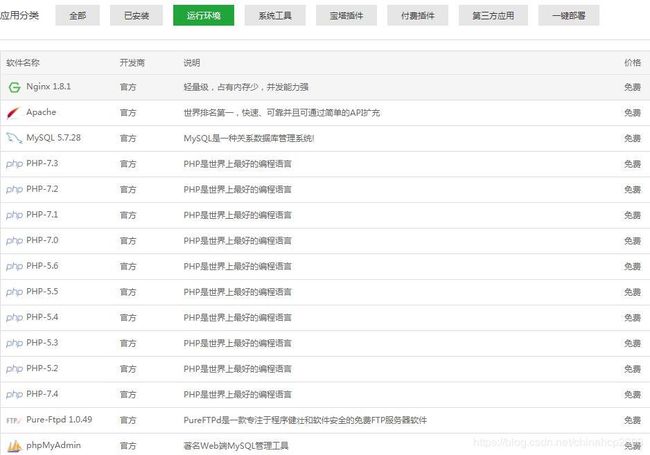
Task: Click the Nginx green G icon
Action: pos(15,87)
